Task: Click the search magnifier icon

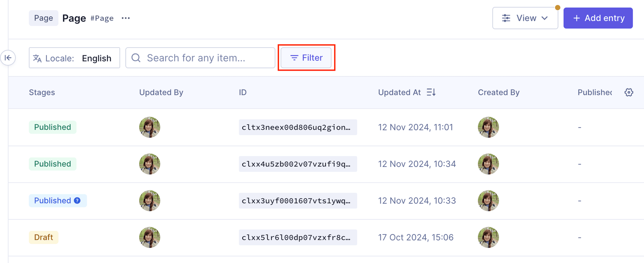Action: pos(136,58)
